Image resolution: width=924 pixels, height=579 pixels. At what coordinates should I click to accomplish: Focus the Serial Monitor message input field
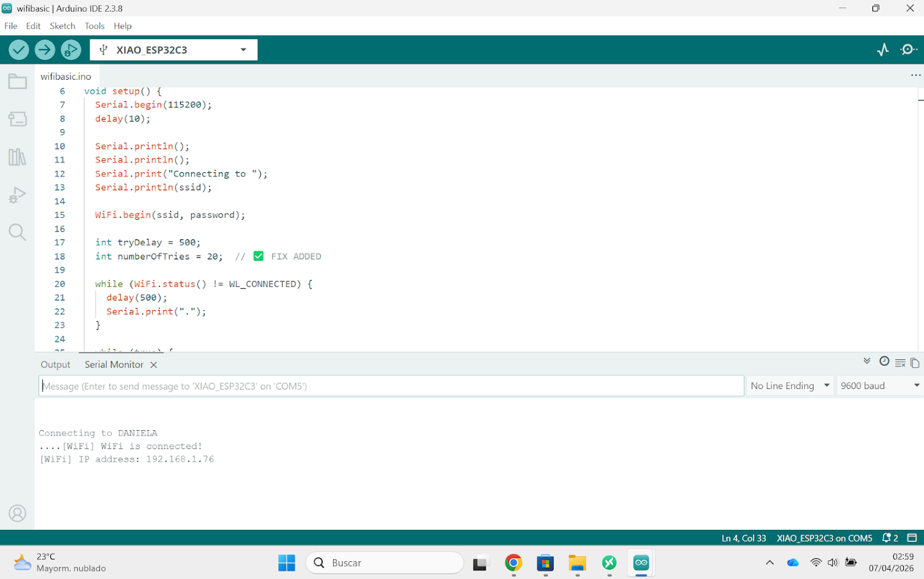(x=392, y=386)
